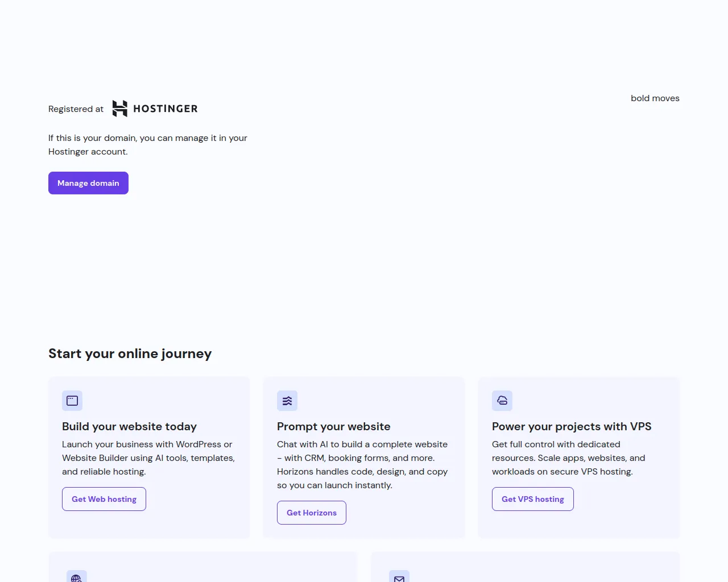Click the envelope mail icon

(x=399, y=577)
